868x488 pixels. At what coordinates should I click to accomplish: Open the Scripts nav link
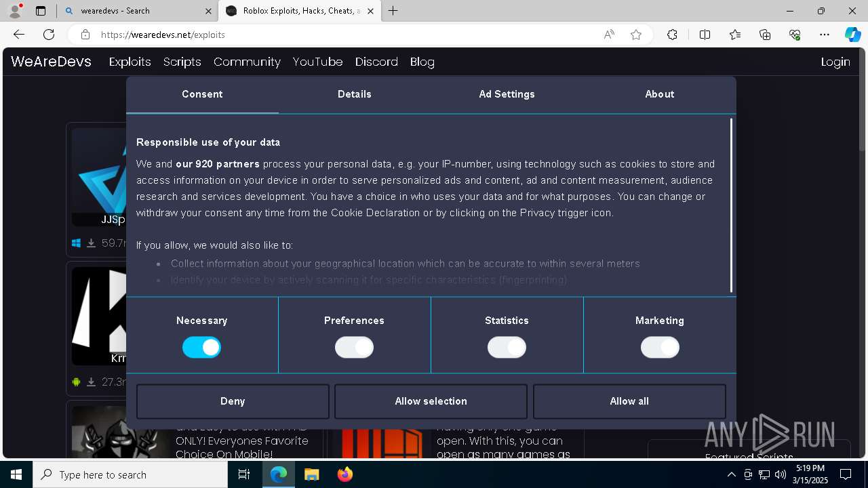coord(182,62)
